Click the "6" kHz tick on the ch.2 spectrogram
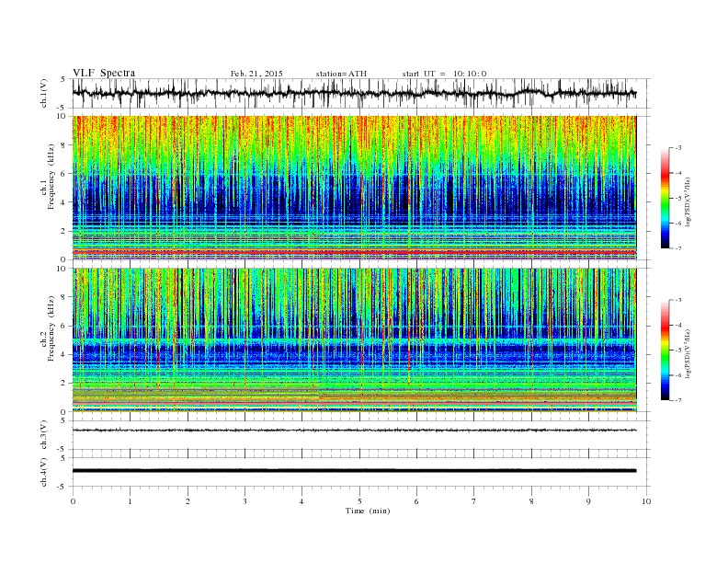This screenshot has height=563, width=728. point(63,326)
